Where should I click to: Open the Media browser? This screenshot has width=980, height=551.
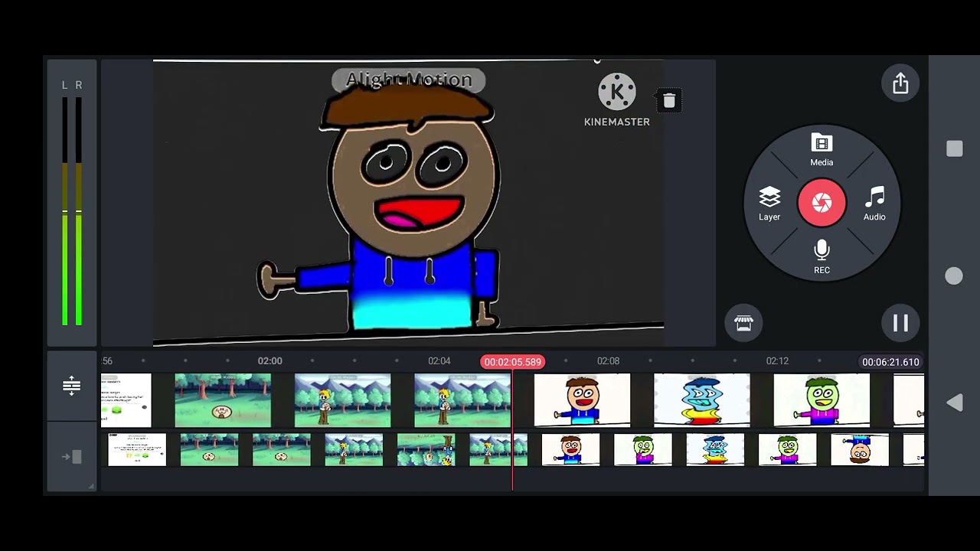tap(822, 150)
